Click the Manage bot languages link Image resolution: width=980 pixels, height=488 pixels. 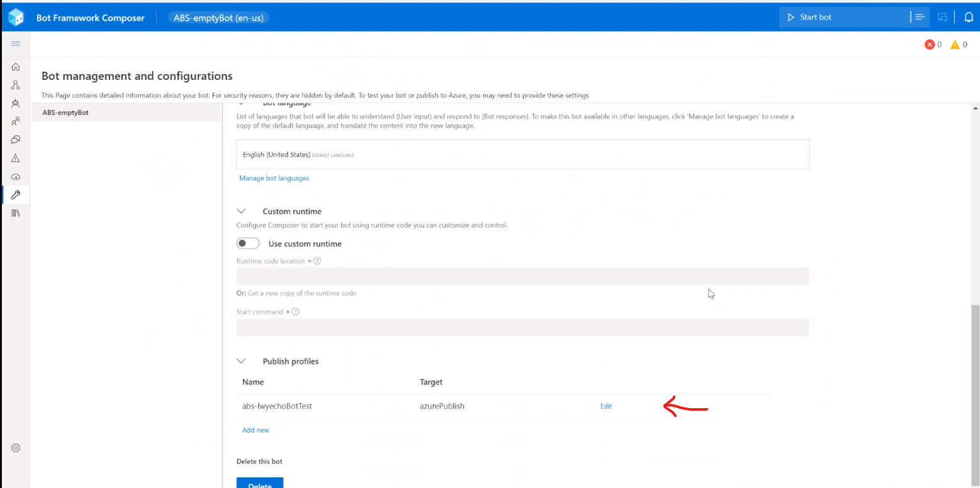pos(274,178)
